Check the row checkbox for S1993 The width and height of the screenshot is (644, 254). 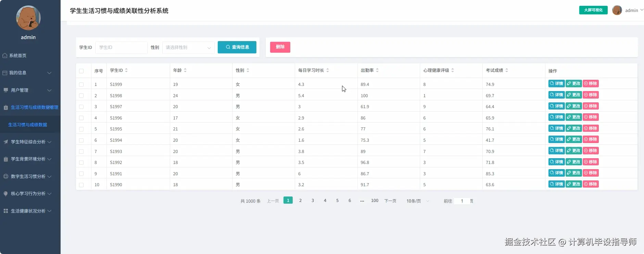click(81, 151)
